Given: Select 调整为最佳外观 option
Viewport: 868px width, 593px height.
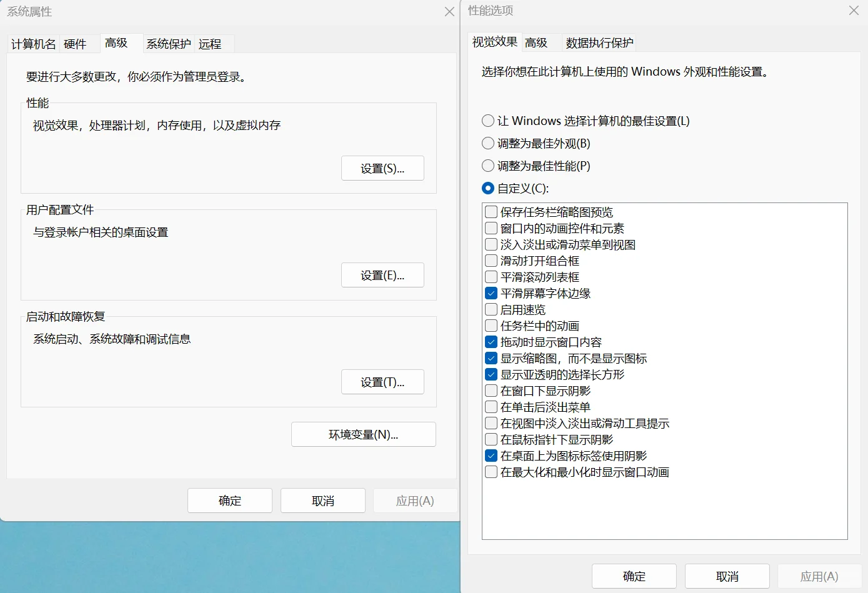Looking at the screenshot, I should pyautogui.click(x=487, y=143).
